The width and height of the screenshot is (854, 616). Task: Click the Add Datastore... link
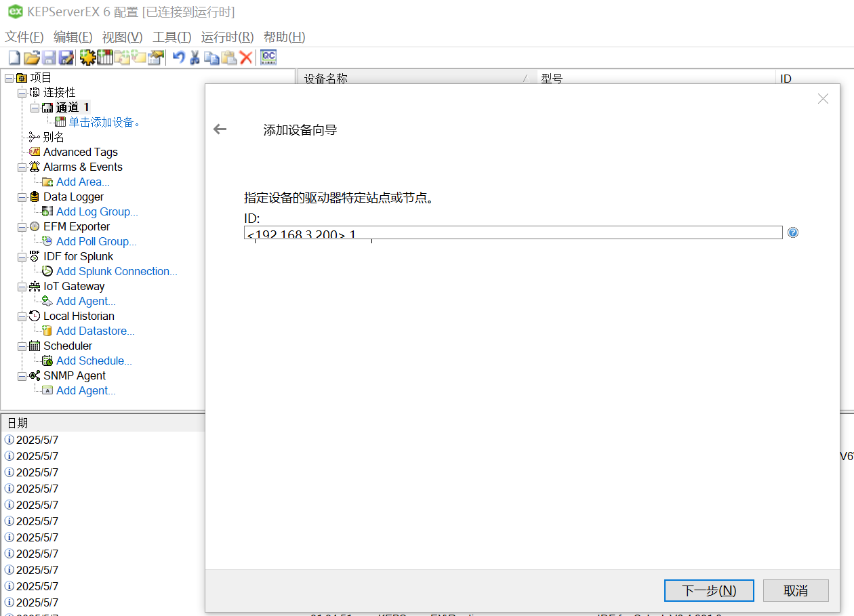(96, 331)
